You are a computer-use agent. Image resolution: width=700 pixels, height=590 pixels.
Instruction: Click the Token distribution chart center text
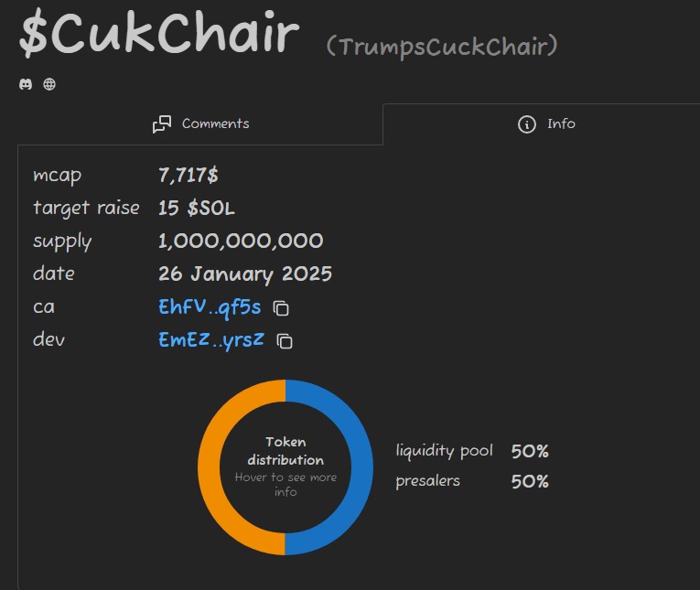click(285, 452)
